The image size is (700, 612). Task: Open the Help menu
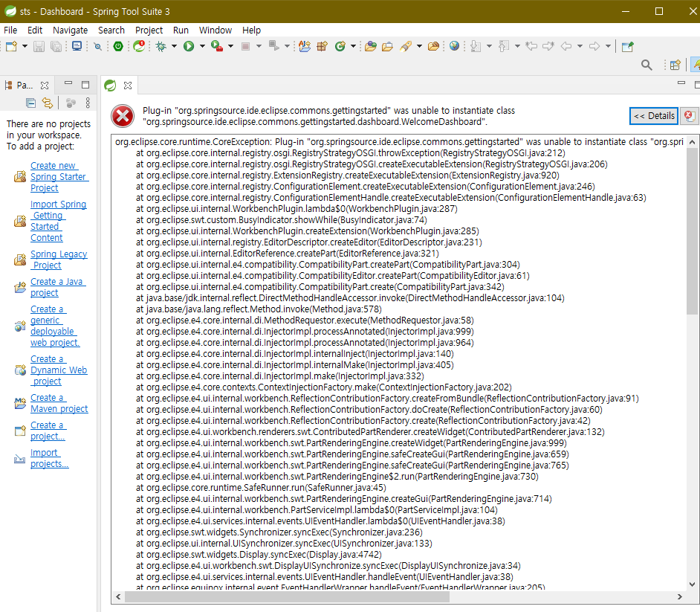pos(251,30)
